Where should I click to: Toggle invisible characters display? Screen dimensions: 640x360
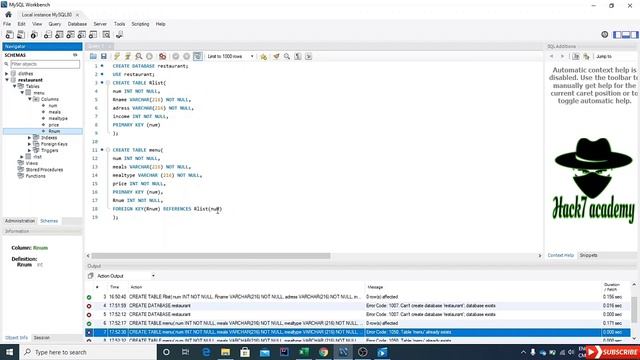[x=298, y=56]
